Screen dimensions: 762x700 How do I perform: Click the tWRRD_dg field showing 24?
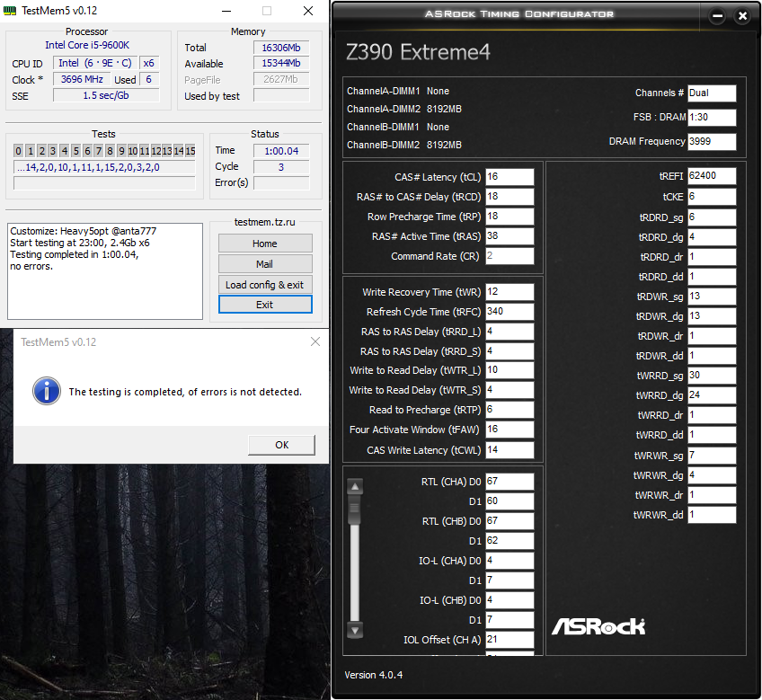(x=712, y=395)
